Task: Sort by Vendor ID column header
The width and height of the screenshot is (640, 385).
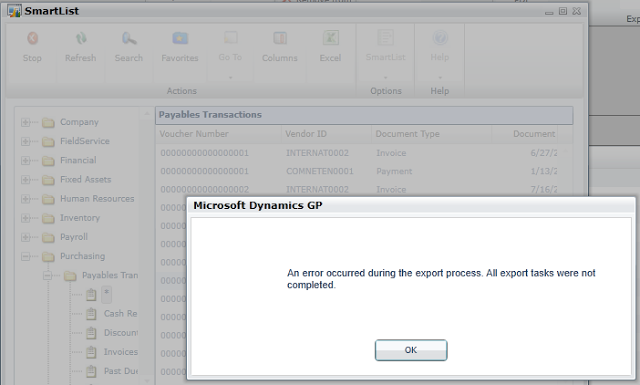Action: click(x=327, y=134)
